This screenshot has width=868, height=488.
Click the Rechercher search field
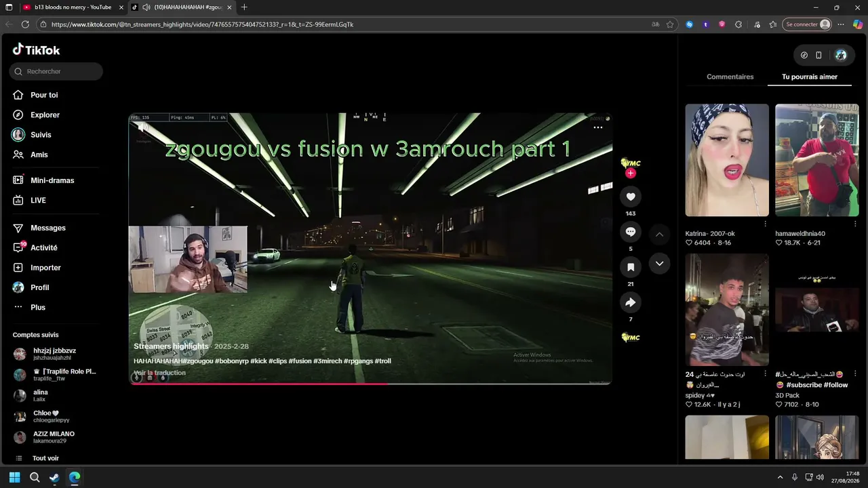56,71
